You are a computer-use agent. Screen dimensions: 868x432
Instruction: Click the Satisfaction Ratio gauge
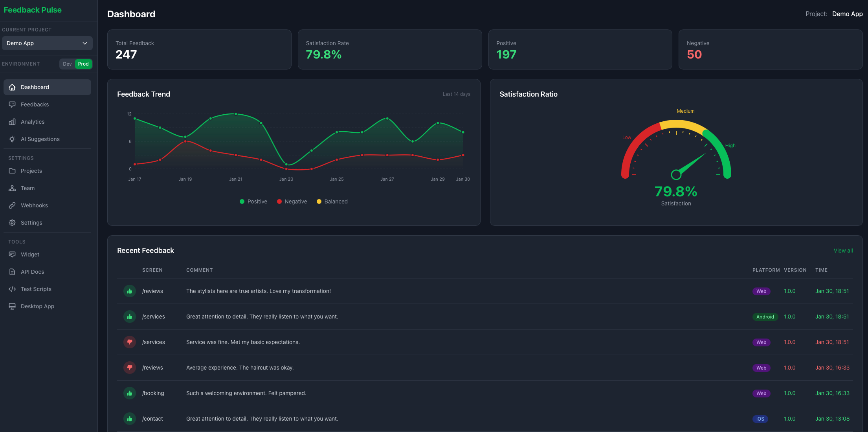(676, 157)
